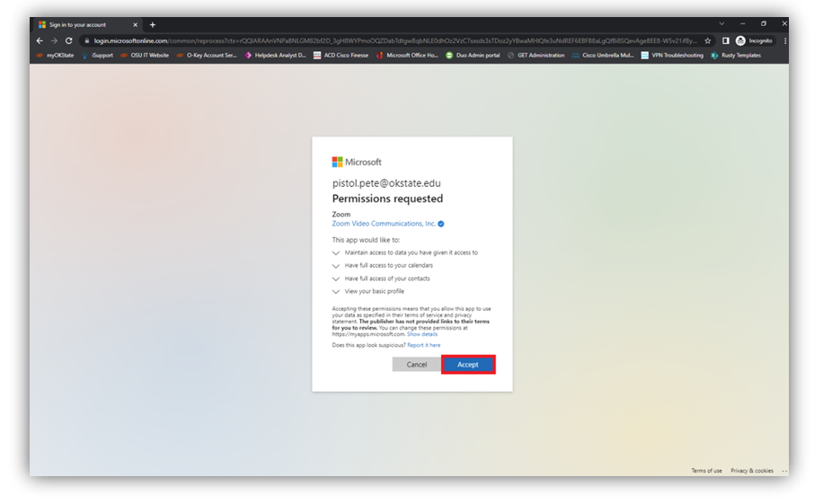Open a new tab with plus icon
This screenshot has height=504, width=823.
[152, 24]
